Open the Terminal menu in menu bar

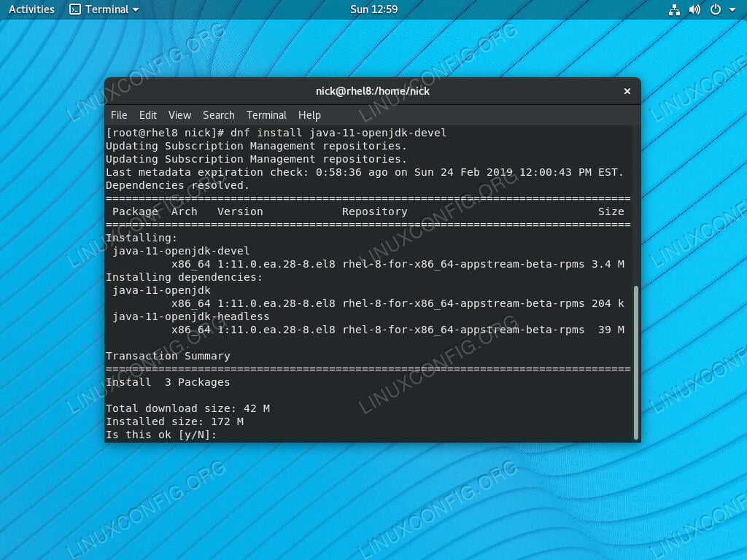point(266,115)
